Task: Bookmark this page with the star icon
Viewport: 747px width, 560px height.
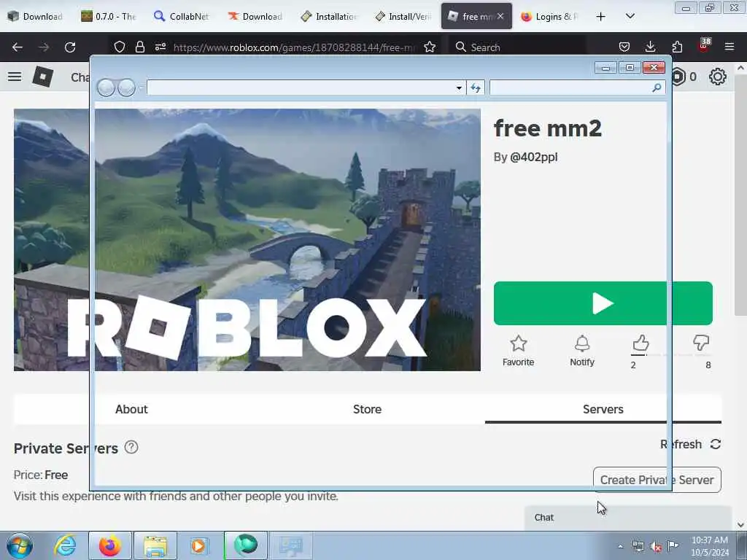Action: [430, 47]
